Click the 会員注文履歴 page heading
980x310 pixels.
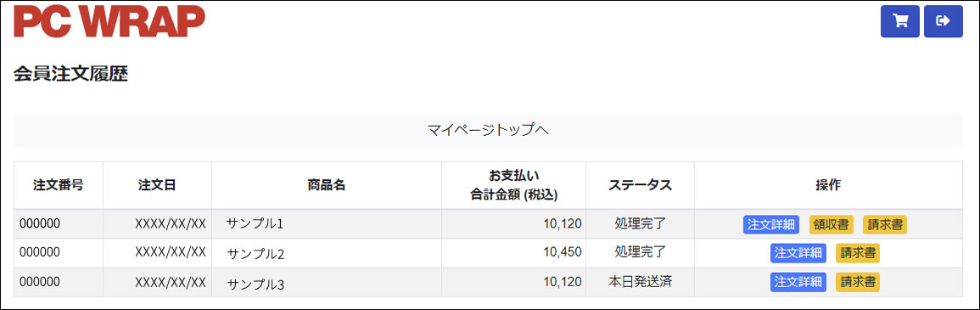pyautogui.click(x=70, y=75)
